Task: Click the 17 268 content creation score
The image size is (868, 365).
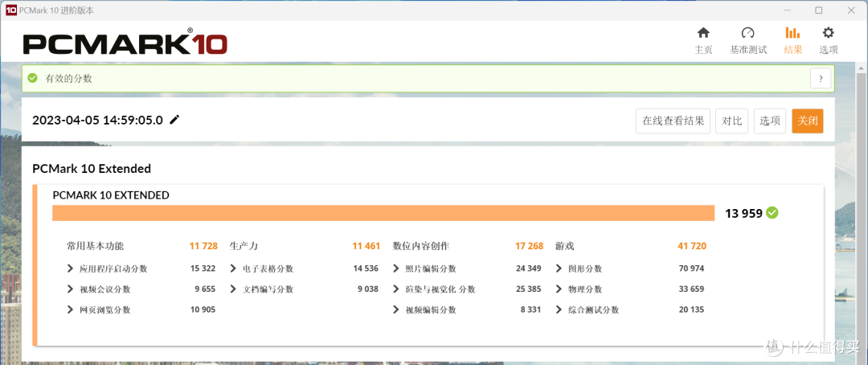Action: [529, 246]
